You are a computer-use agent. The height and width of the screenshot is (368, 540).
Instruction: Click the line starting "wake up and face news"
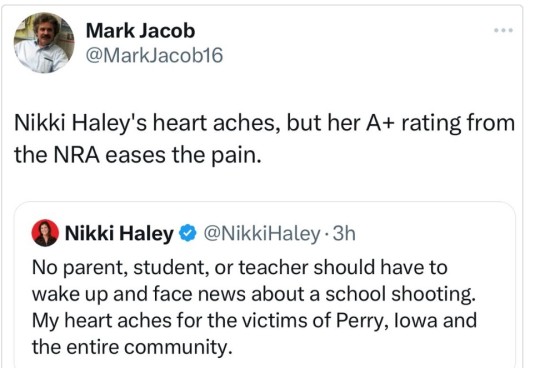point(254,294)
